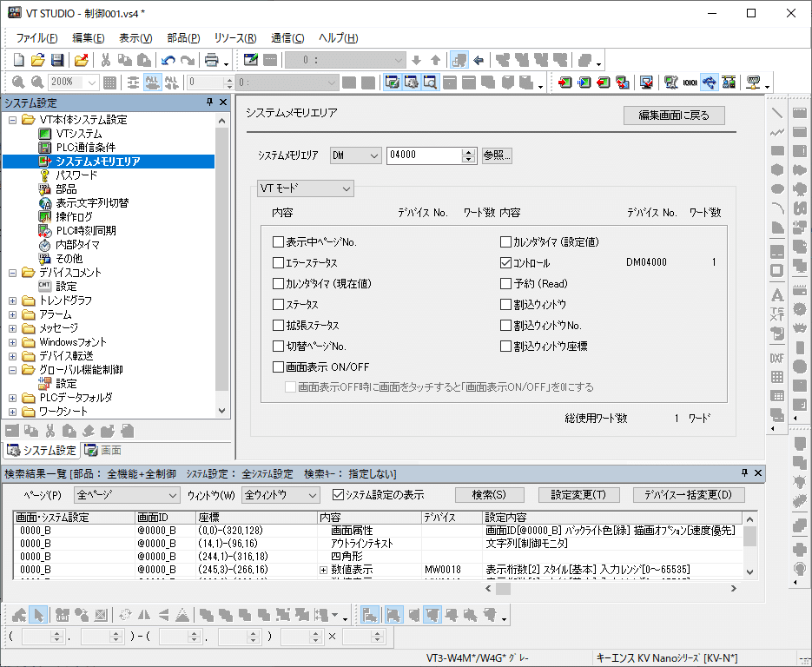Click the results list vertical scrollbar
The height and width of the screenshot is (667, 812).
(749, 545)
